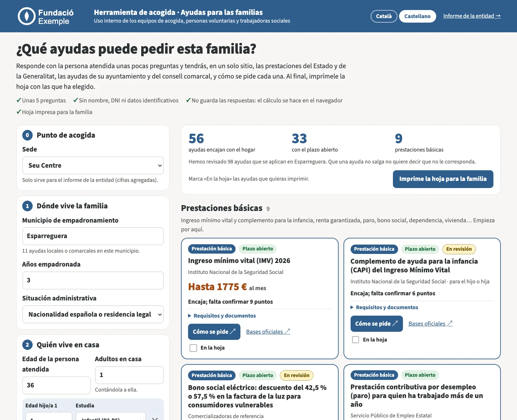The image size is (517, 420).
Task: Open the Informe de la entidad link
Action: point(472,16)
